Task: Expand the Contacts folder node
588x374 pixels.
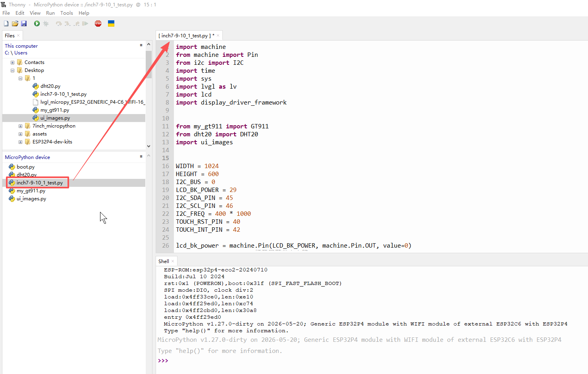Action: pyautogui.click(x=12, y=62)
